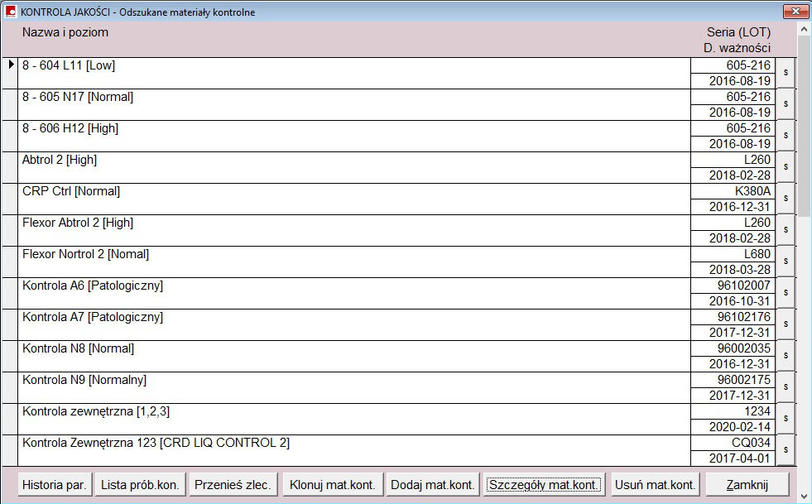Screen dimensions: 812x504
Task: Click 's' button for Kontrola zewnętrzna [1,2,3]
Action: (785, 419)
